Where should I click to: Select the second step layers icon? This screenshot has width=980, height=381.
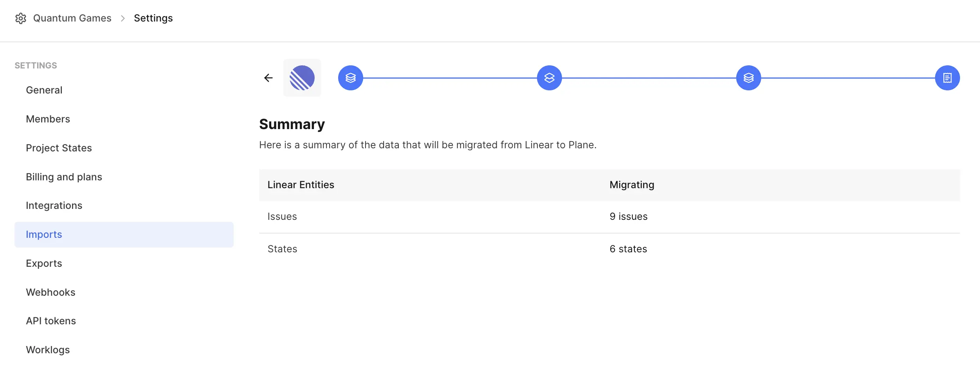[549, 78]
